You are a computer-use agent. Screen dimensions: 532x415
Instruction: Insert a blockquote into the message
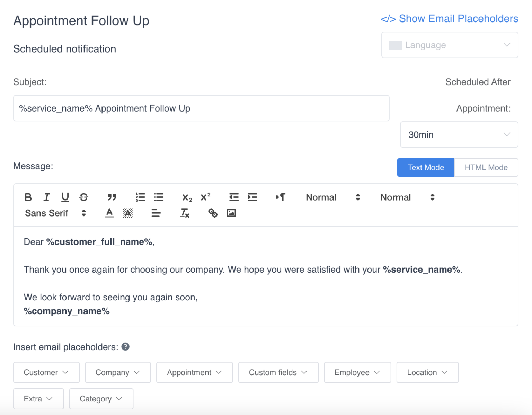(112, 197)
